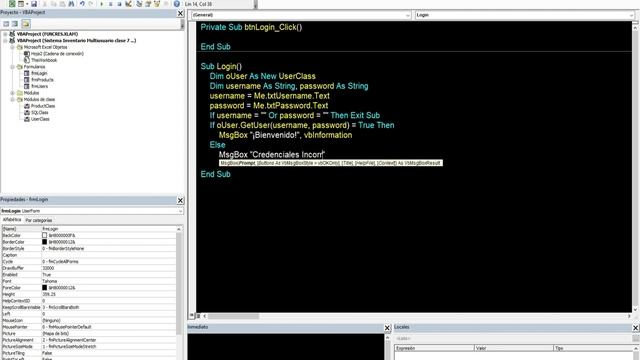
Task: Click Expresión column header in Locales
Action: pos(434,348)
